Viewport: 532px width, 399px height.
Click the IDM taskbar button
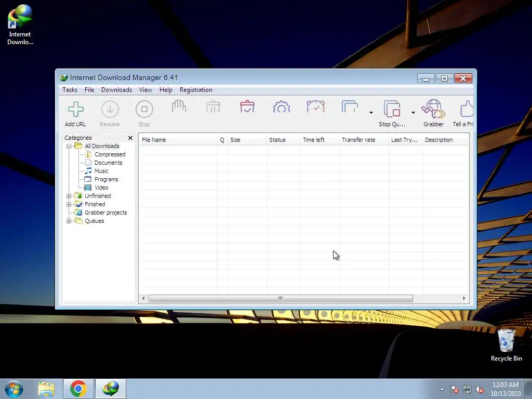pos(111,389)
